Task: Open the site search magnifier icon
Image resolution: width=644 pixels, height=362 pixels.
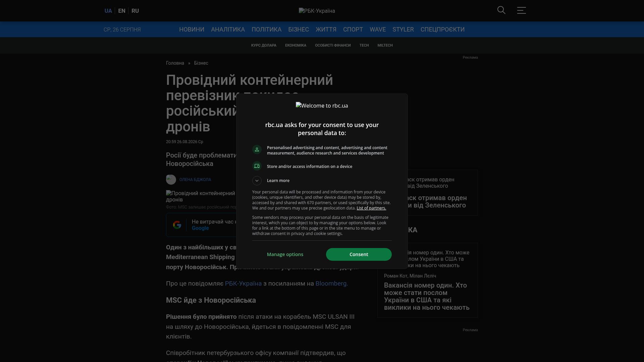Action: pos(501,10)
